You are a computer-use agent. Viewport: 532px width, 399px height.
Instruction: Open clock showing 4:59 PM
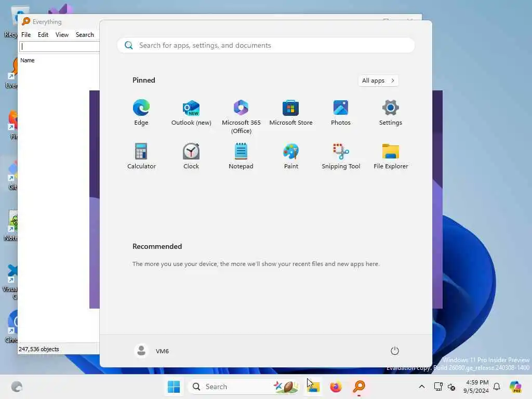pos(476,387)
